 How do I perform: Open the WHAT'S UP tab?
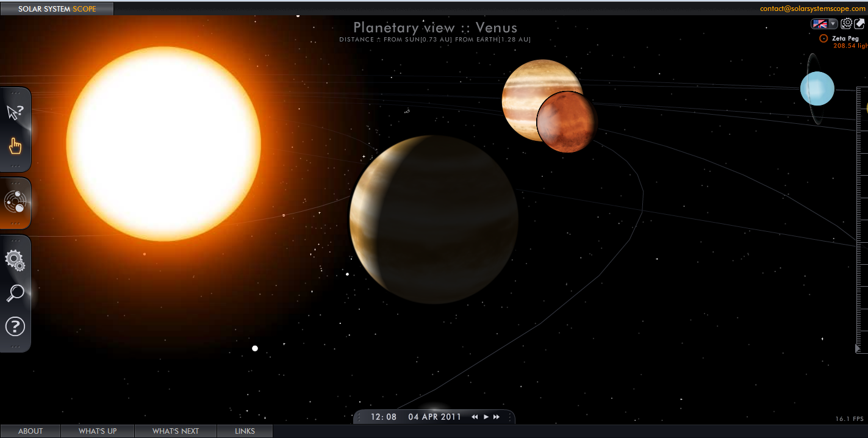pyautogui.click(x=97, y=431)
